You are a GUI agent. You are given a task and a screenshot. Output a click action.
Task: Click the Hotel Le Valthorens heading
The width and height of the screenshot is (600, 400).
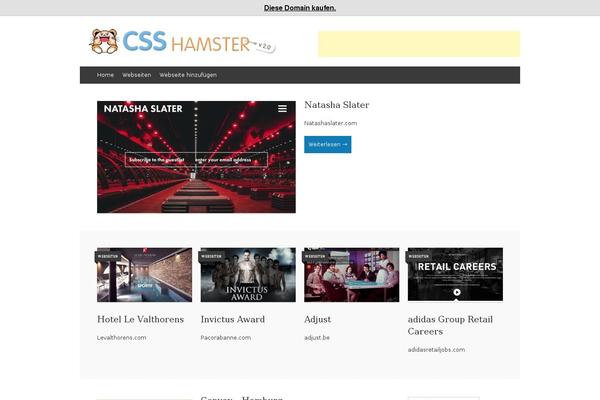click(x=140, y=319)
